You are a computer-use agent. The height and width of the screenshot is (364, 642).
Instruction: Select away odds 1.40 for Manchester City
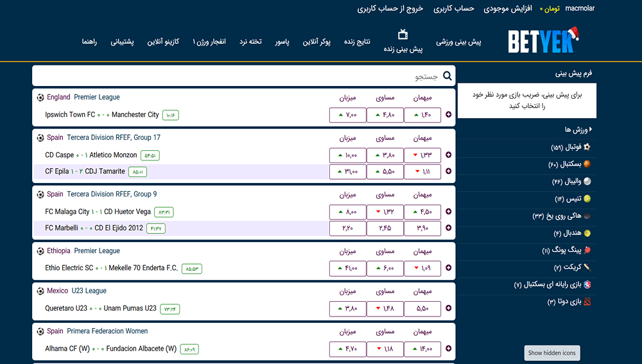(422, 115)
